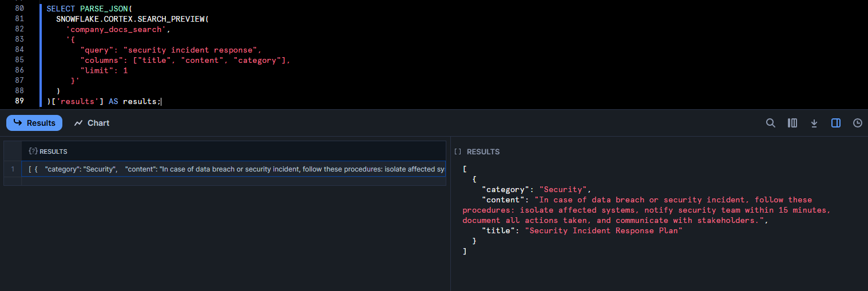Viewport: 868px width, 291px height.
Task: Click line number 84 in the gutter
Action: [19, 50]
